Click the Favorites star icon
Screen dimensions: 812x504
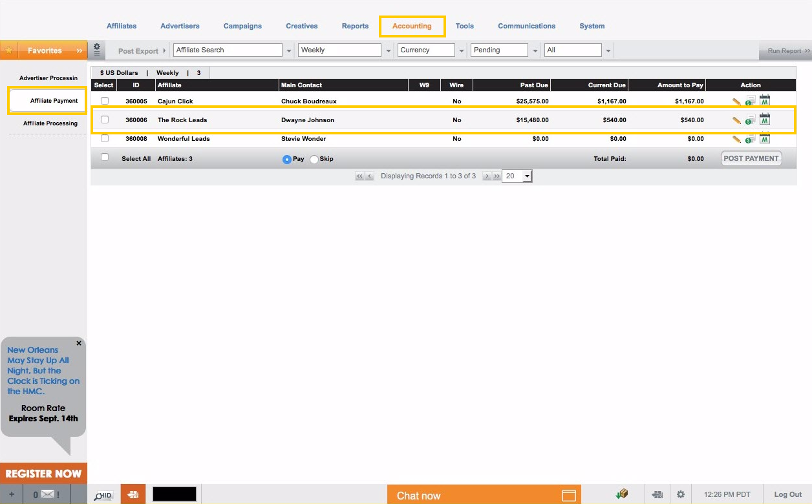pyautogui.click(x=8, y=50)
